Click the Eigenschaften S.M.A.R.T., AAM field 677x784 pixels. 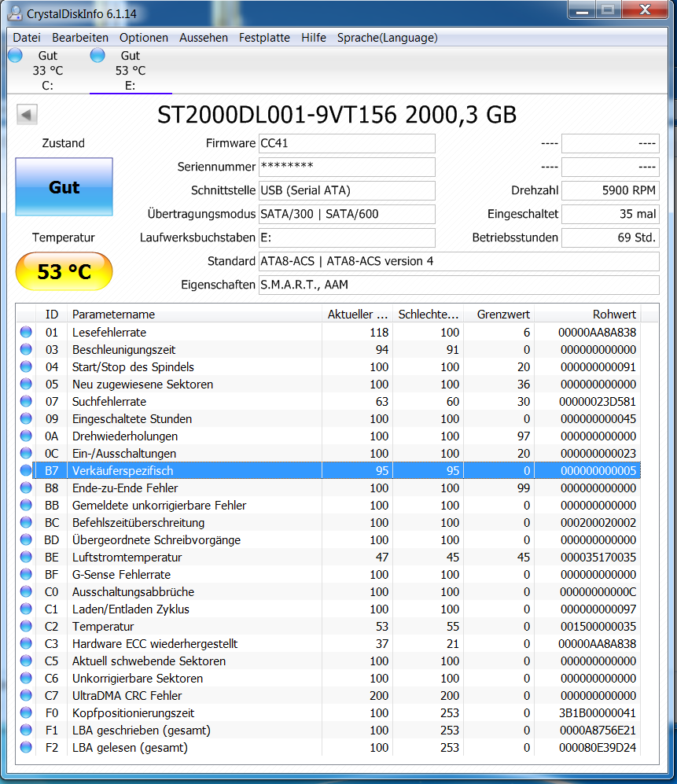coord(459,285)
